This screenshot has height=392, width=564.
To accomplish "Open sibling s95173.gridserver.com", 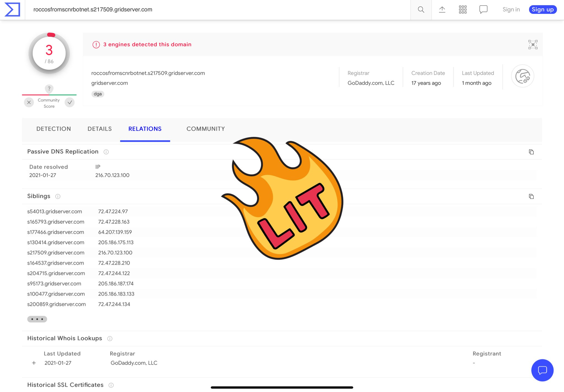I will click(x=54, y=284).
